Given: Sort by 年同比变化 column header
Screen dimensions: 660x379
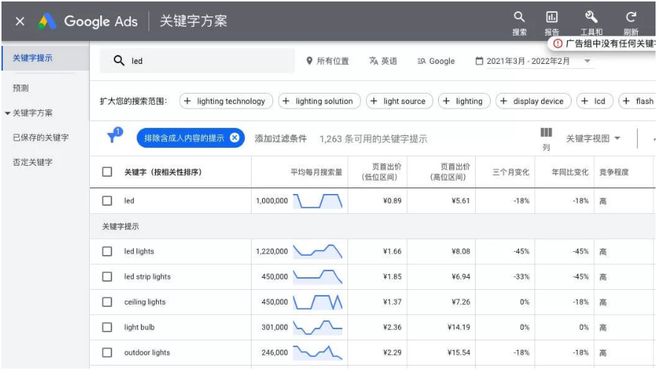Looking at the screenshot, I should (x=570, y=172).
